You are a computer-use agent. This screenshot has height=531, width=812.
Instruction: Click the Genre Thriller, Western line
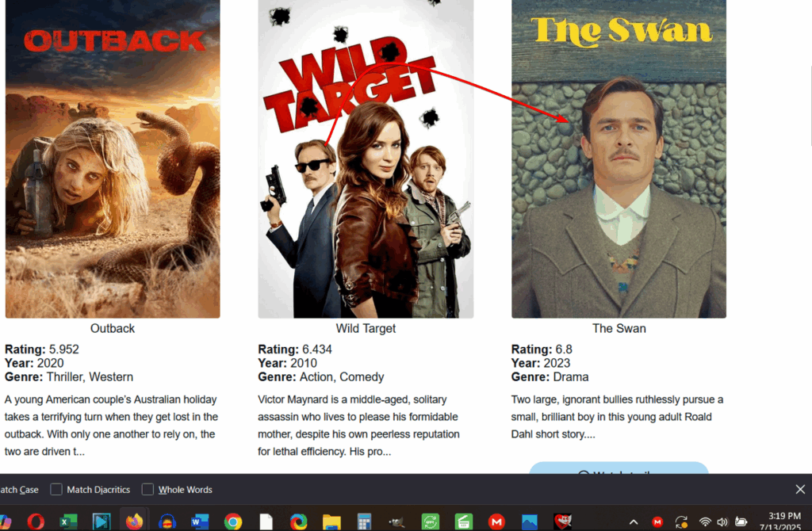(x=69, y=376)
